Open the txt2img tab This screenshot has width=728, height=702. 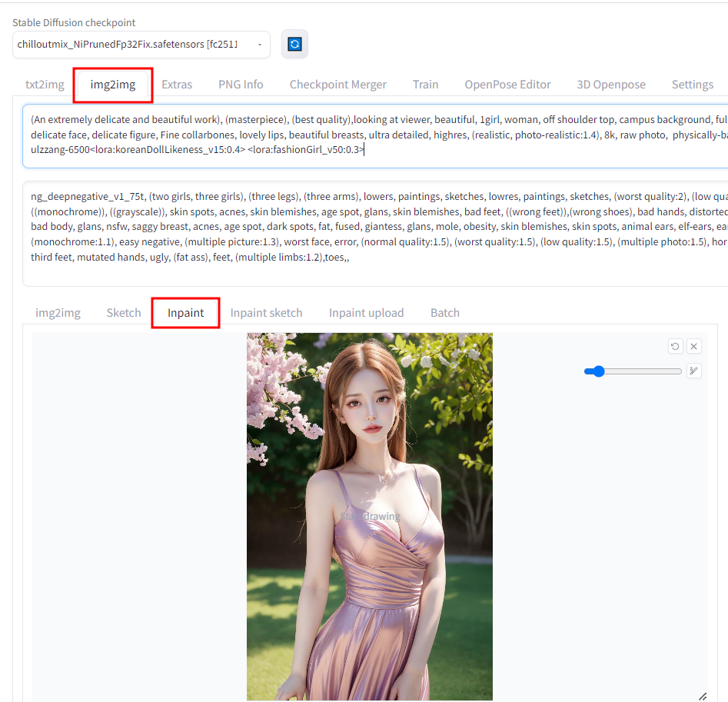tap(45, 85)
